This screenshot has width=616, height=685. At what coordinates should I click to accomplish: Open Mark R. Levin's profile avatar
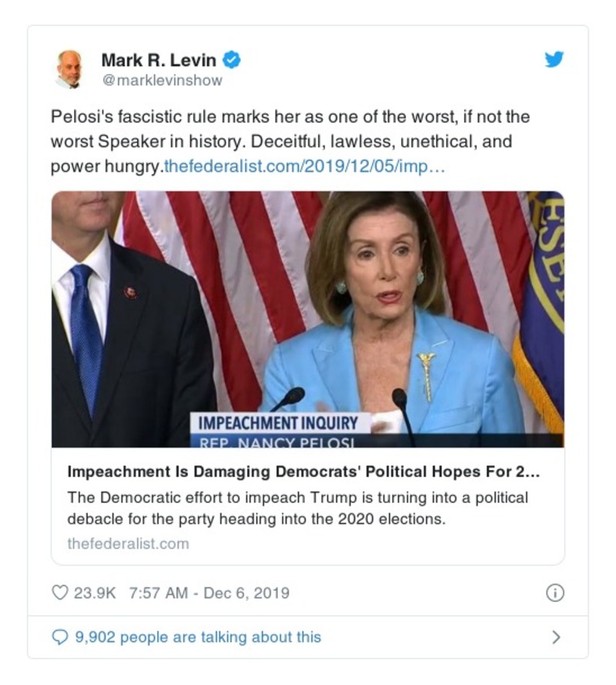(x=69, y=69)
